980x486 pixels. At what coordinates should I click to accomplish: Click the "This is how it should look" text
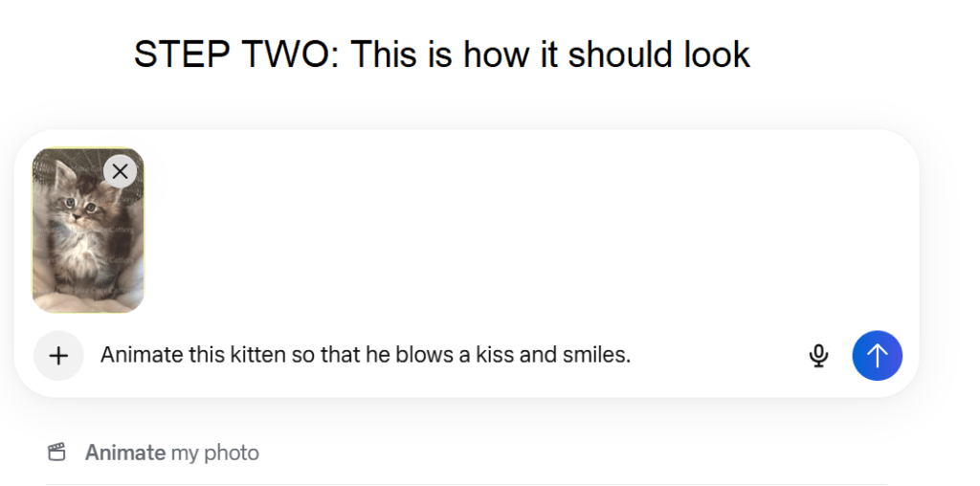tap(550, 55)
